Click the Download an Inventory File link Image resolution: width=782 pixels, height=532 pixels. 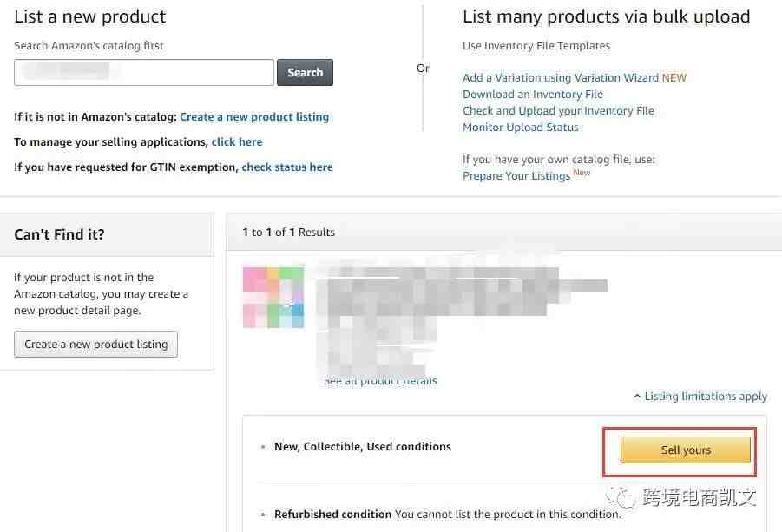(533, 94)
